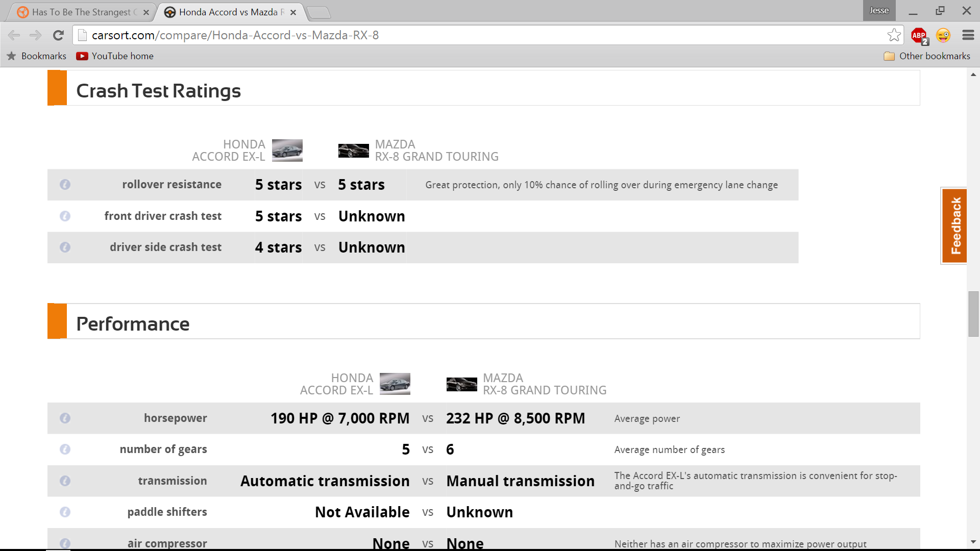
Task: Click 'Not Available' paddle shifters value
Action: 362,512
